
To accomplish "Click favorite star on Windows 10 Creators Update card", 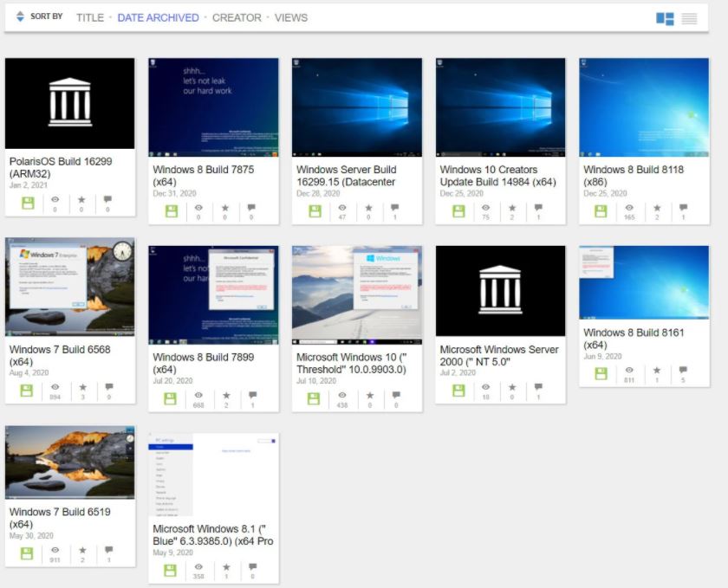I will point(512,208).
